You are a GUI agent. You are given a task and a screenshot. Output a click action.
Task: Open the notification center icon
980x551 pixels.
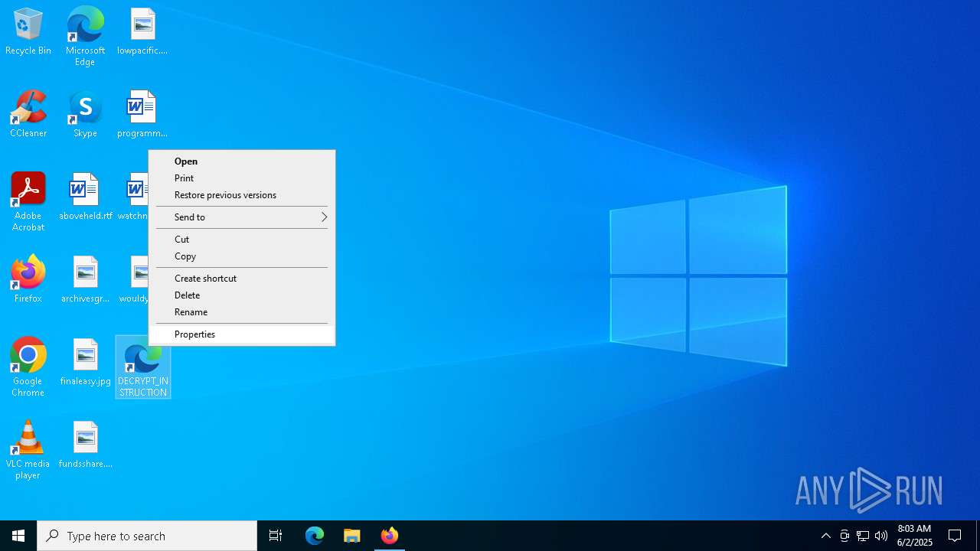[955, 536]
